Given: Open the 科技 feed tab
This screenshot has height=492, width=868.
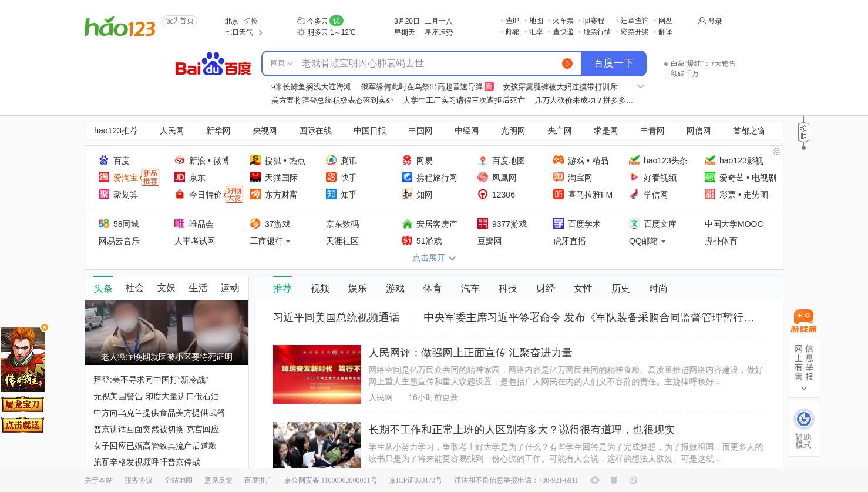Looking at the screenshot, I should pyautogui.click(x=508, y=288).
